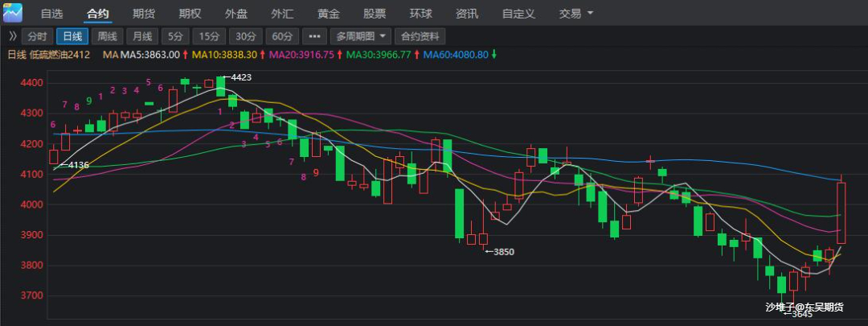This screenshot has height=326, width=868.
Task: Expand the toolbar double-chevron arrow
Action: coord(13,36)
